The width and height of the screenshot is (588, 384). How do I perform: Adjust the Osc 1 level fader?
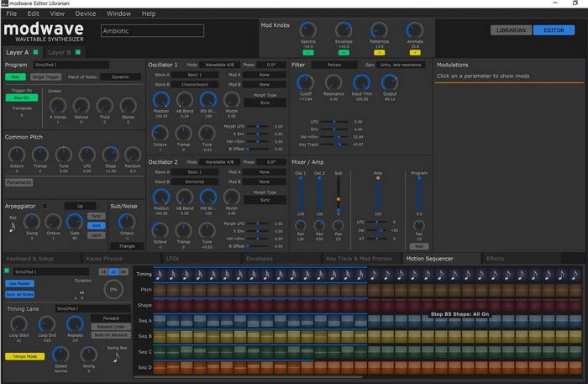pyautogui.click(x=301, y=193)
